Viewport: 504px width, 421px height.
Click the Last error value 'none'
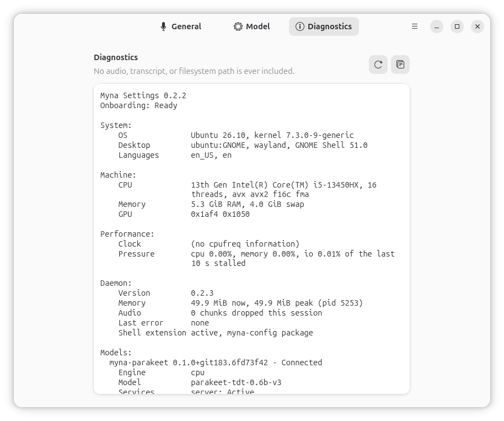(x=200, y=323)
